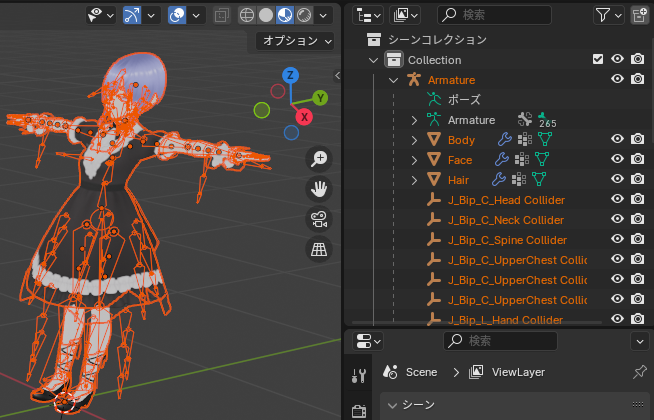Hide the Face mesh via eye icon
654x420 pixels.
(617, 159)
